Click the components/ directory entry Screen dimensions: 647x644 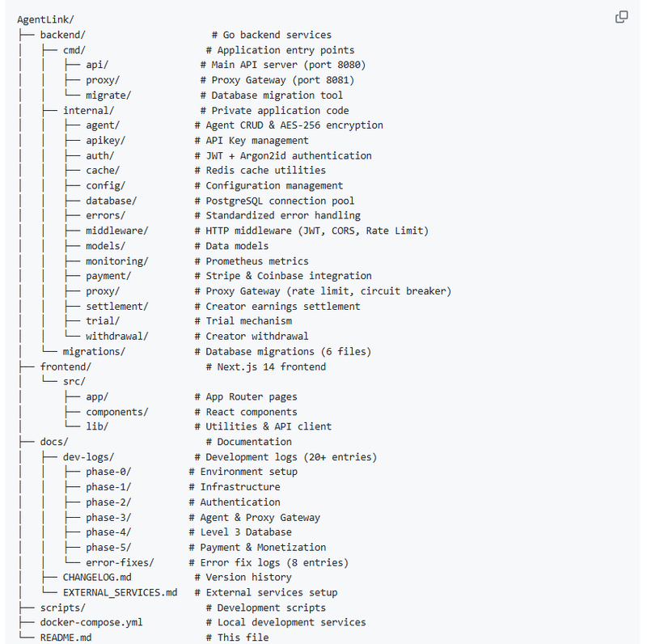pyautogui.click(x=116, y=412)
